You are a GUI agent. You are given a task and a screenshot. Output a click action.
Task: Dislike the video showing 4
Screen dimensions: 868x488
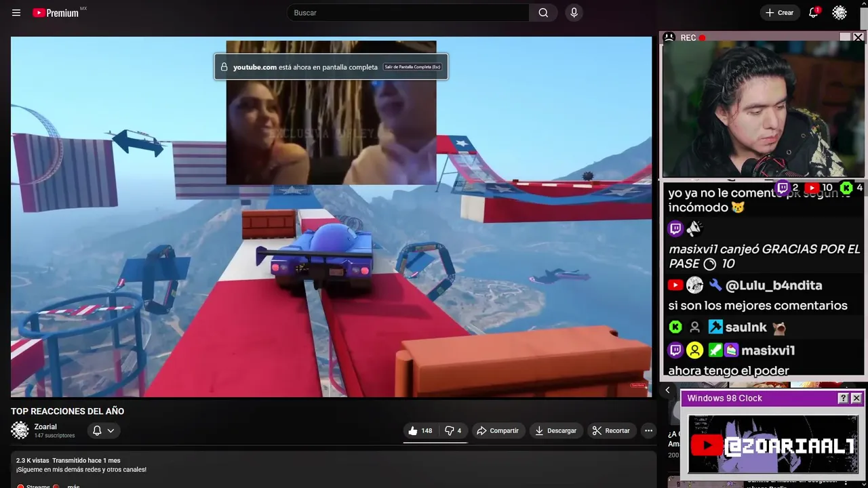[x=453, y=430]
